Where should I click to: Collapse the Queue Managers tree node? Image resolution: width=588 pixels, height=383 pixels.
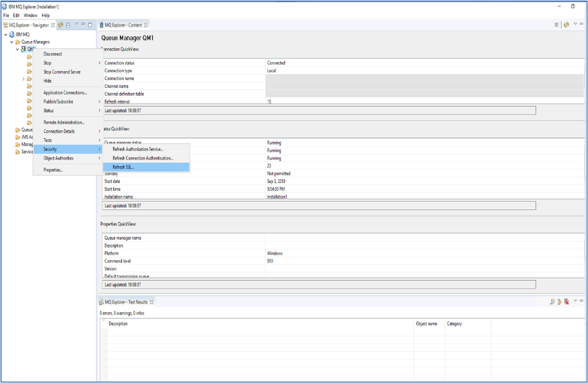[11, 42]
